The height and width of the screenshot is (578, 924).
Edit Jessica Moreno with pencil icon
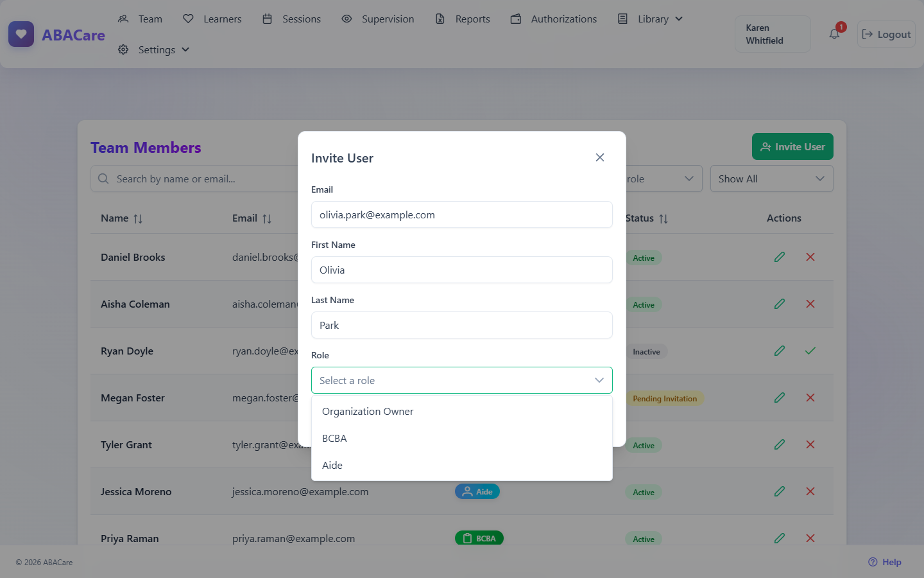pos(780,491)
